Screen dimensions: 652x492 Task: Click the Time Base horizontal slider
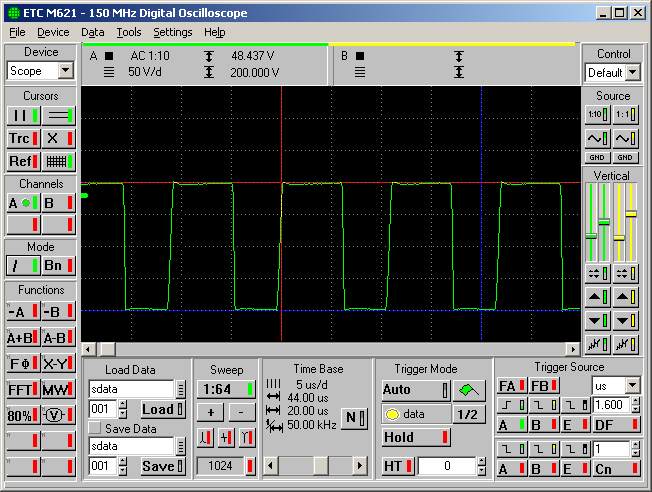tap(319, 466)
